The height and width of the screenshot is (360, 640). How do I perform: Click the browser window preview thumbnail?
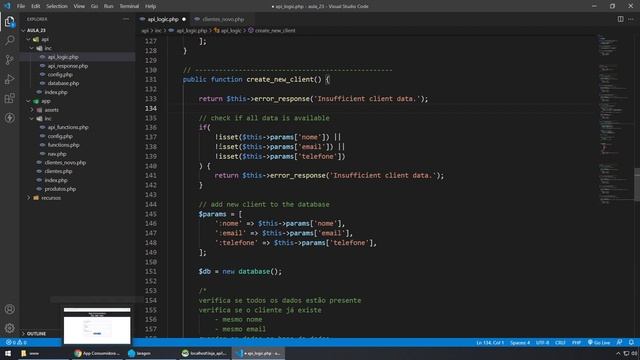pyautogui.click(x=97, y=326)
